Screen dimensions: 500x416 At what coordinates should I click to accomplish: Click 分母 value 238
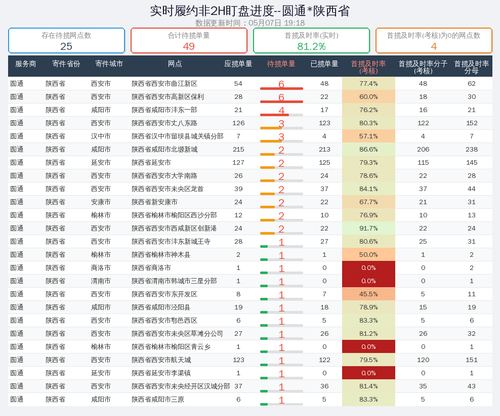point(472,149)
